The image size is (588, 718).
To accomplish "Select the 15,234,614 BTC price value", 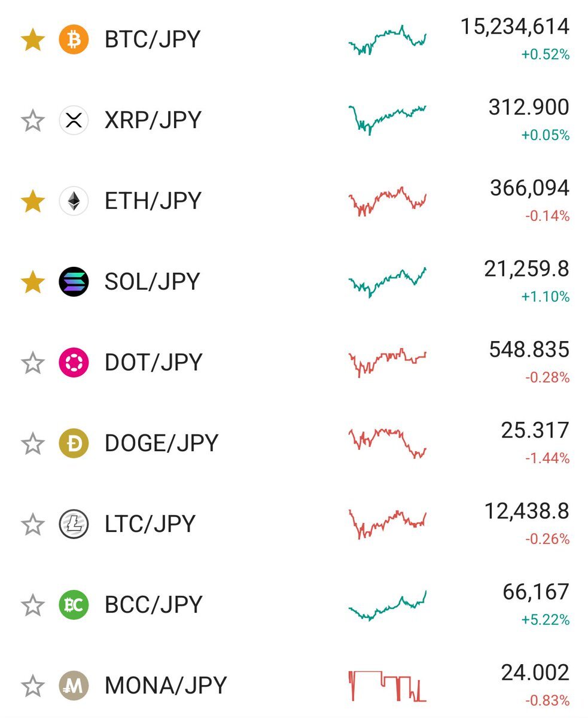I will (515, 27).
